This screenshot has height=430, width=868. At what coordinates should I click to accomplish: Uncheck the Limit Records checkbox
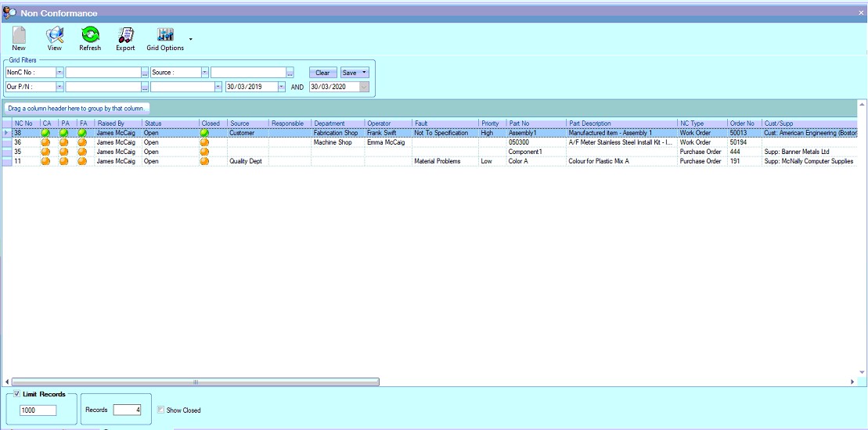(17, 394)
